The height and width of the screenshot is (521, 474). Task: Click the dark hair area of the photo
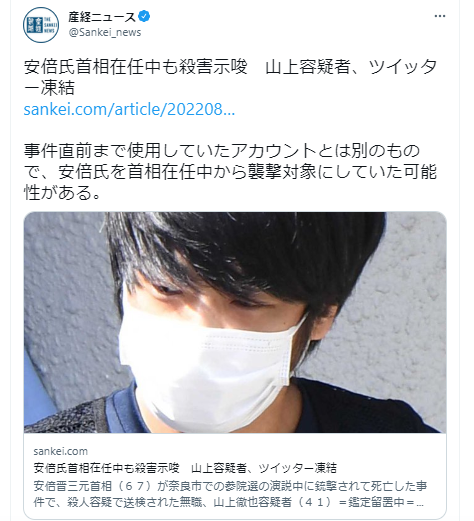coord(247,253)
